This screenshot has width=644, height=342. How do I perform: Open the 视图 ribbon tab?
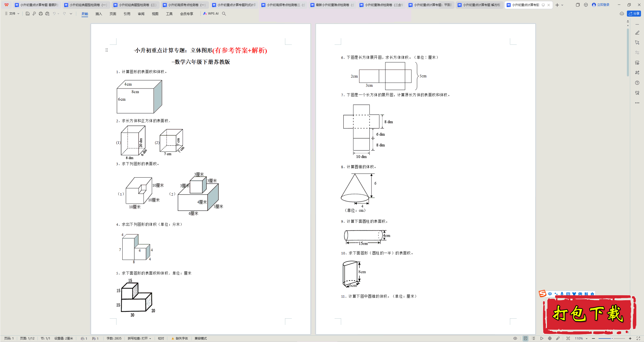155,14
